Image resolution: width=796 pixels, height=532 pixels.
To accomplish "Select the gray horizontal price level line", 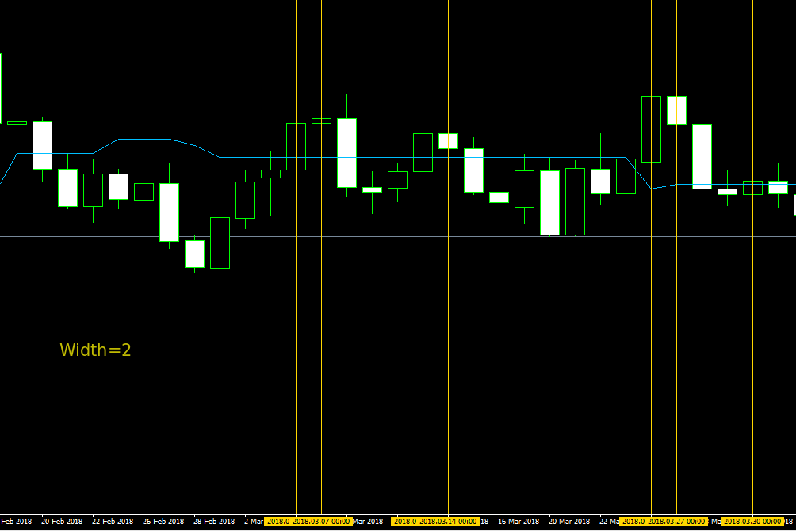I will (398, 236).
